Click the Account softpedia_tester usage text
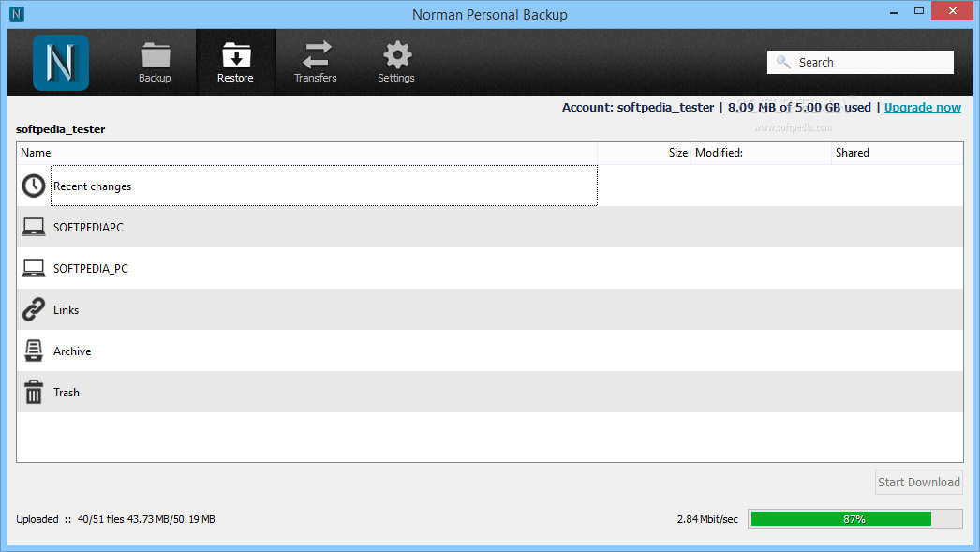The image size is (980, 552). (x=716, y=108)
